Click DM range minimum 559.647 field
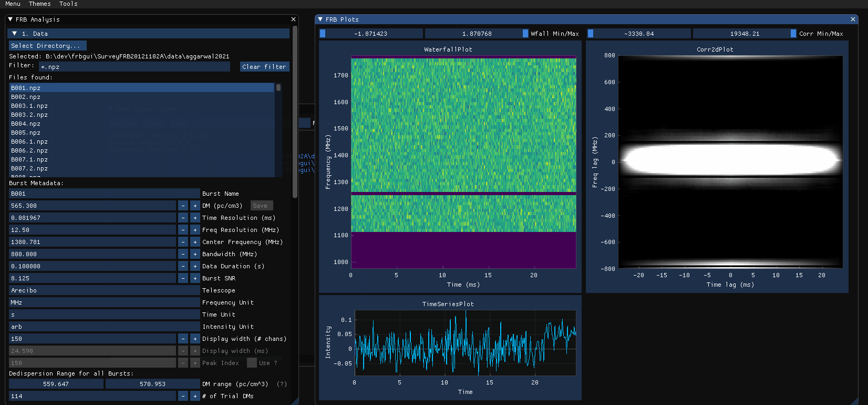The width and height of the screenshot is (868, 405). 56,384
